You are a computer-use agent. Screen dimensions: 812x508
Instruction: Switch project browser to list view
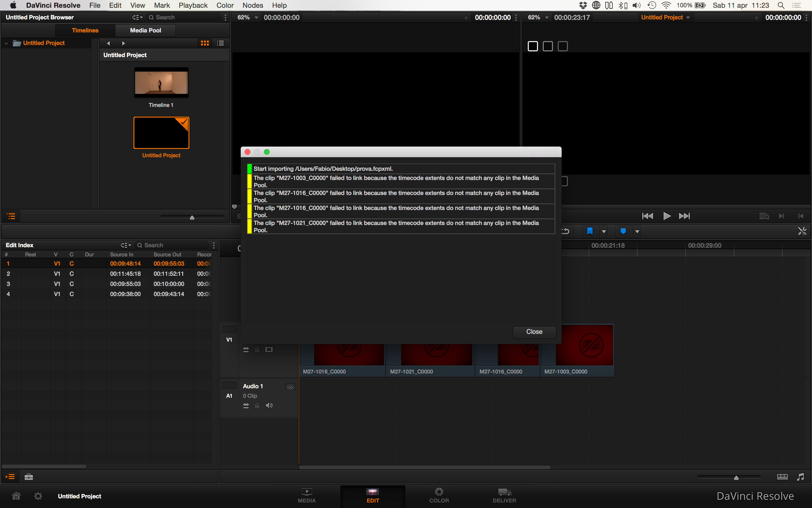[x=220, y=43]
